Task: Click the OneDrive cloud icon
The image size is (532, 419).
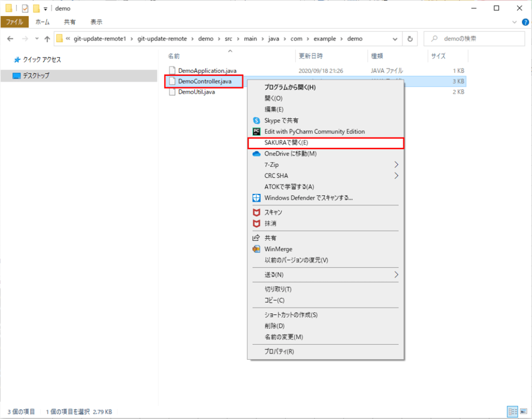Action: (x=256, y=154)
